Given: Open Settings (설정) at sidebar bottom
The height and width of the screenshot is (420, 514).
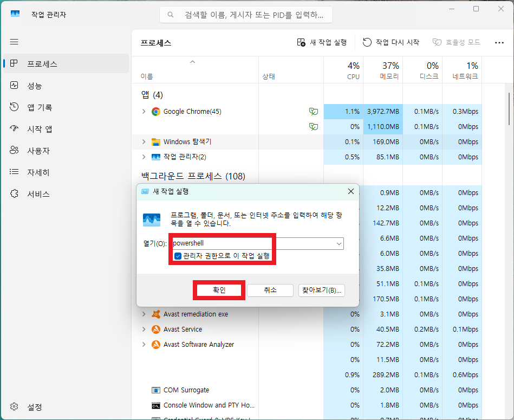Looking at the screenshot, I should 66,407.
